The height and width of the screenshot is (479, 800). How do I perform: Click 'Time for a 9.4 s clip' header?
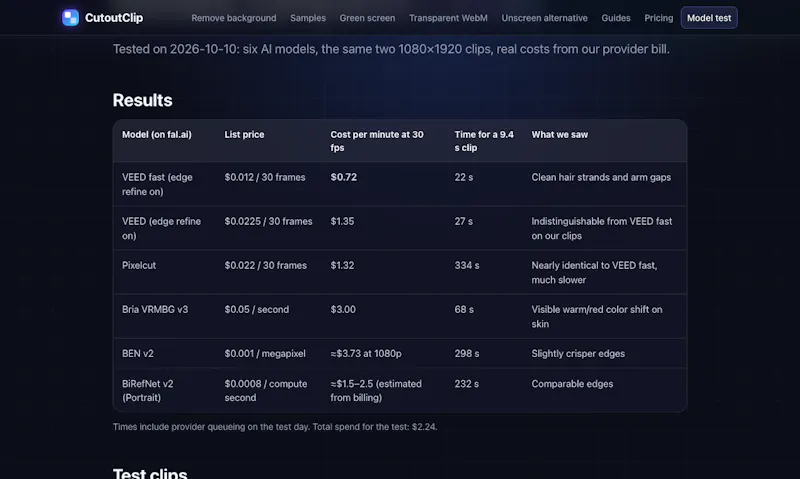(x=484, y=141)
